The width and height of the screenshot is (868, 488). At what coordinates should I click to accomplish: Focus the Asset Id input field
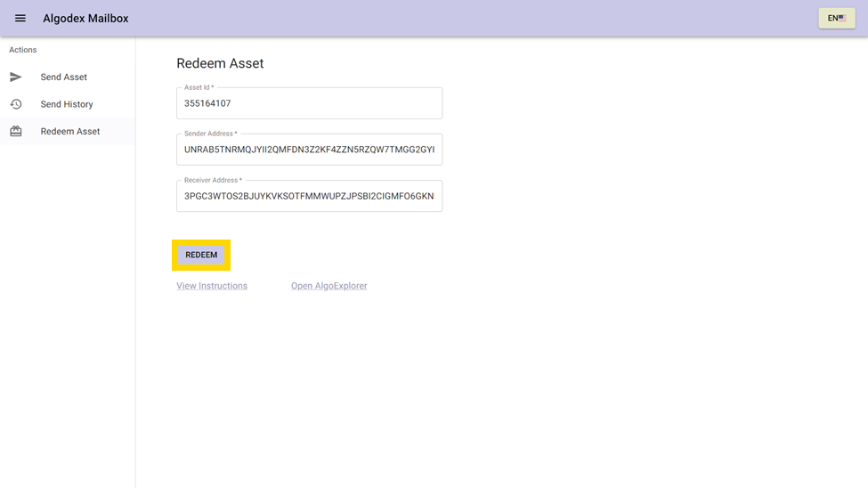[x=309, y=104]
